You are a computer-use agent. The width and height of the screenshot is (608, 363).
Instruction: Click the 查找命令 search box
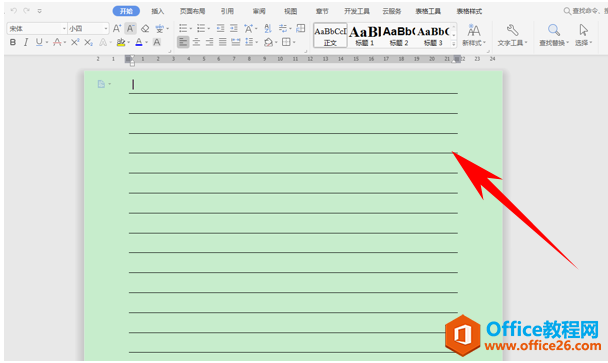pos(586,11)
